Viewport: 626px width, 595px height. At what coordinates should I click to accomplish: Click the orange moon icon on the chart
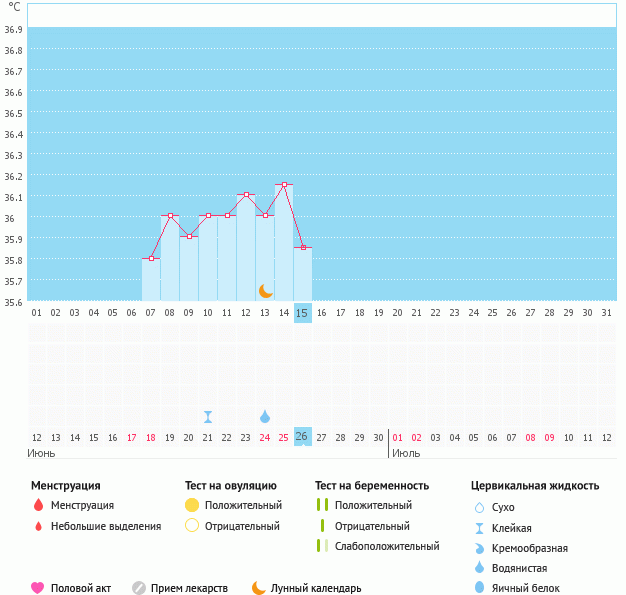point(266,290)
